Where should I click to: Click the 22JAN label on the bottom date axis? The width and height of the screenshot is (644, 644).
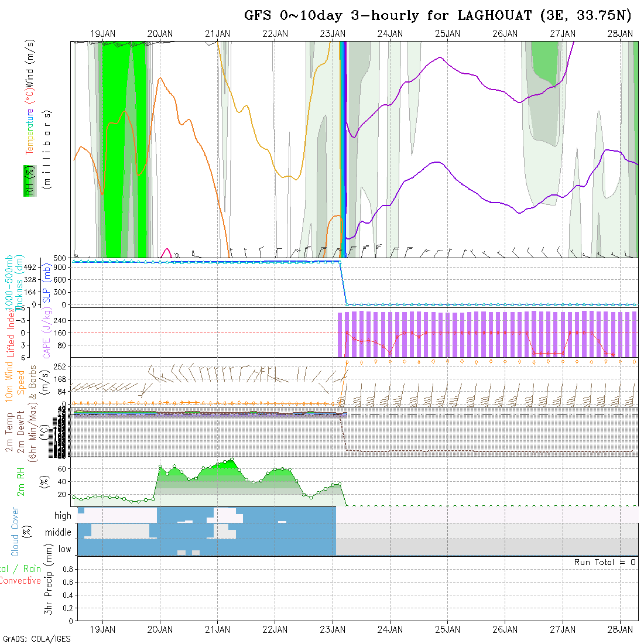[275, 629]
